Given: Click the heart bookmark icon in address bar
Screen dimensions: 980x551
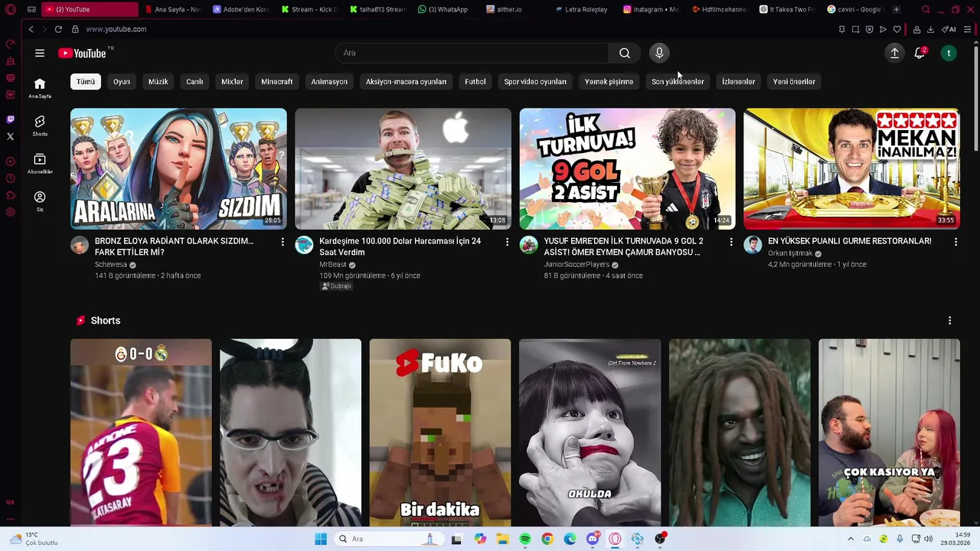Looking at the screenshot, I should [x=897, y=29].
